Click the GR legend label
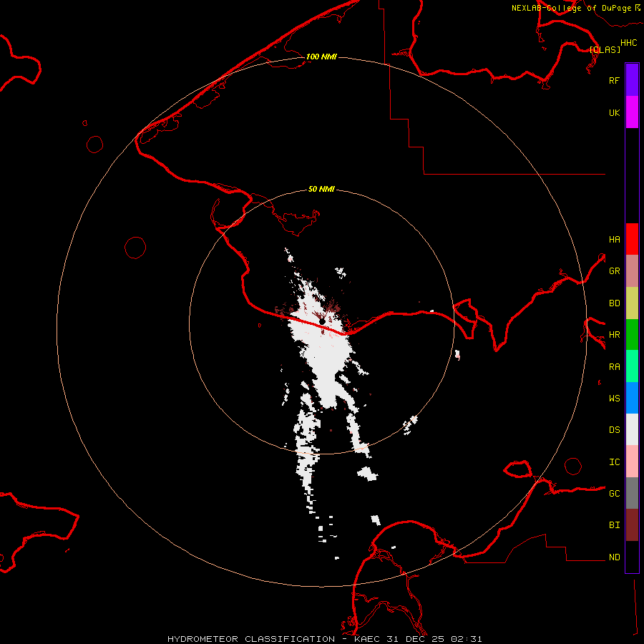 click(614, 271)
